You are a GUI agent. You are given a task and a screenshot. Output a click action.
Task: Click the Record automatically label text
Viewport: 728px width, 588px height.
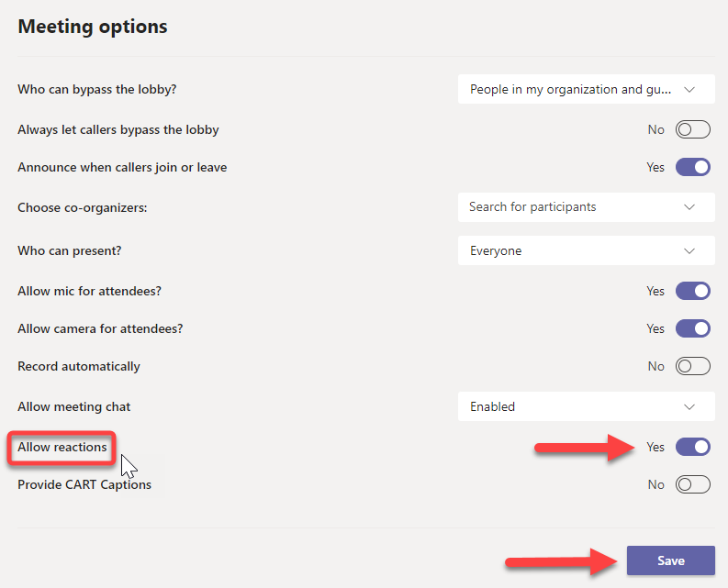click(79, 366)
